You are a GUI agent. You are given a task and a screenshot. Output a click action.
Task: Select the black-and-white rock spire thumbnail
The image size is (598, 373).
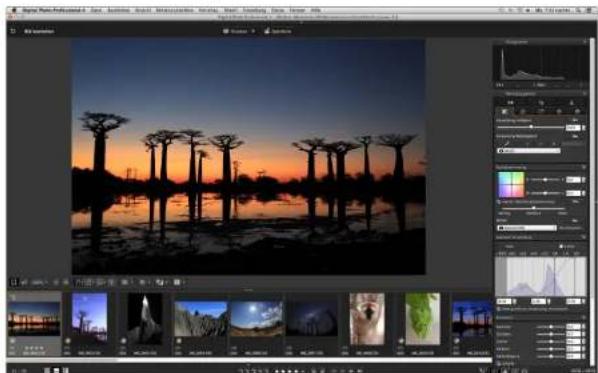pyautogui.click(x=145, y=318)
